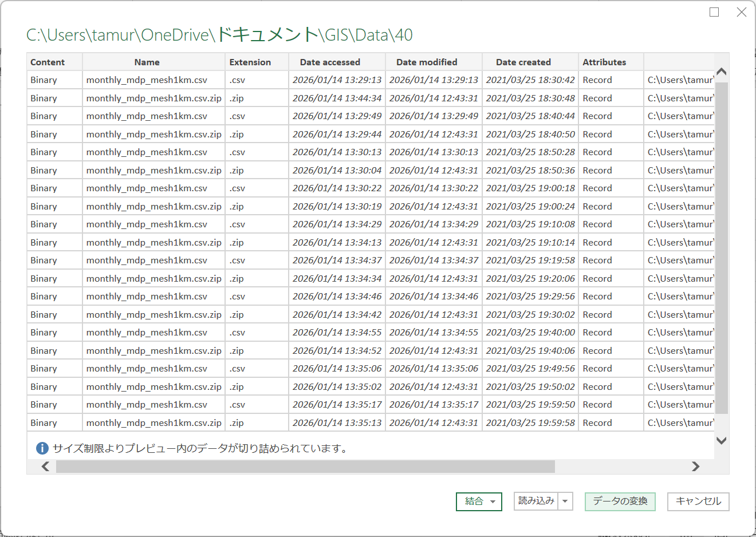Viewport: 756px width, 537px height.
Task: Expand the arrow next to 読み込み
Action: point(565,502)
